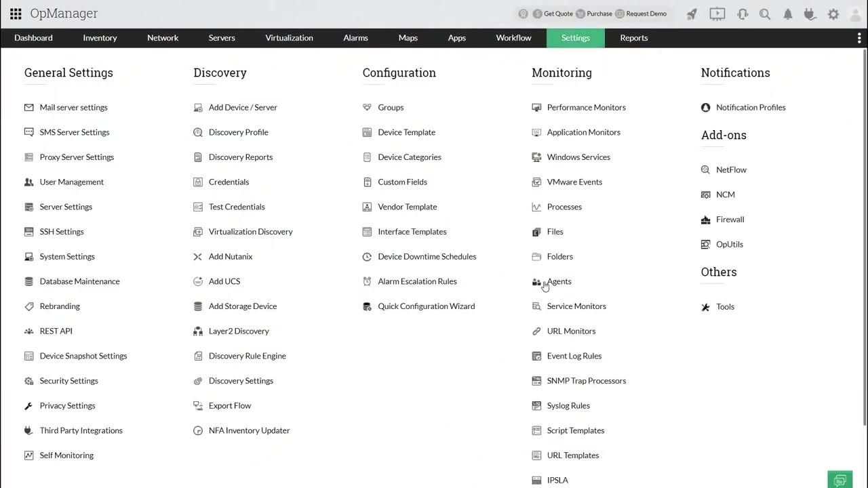
Task: Go to the Network tab
Action: 163,38
